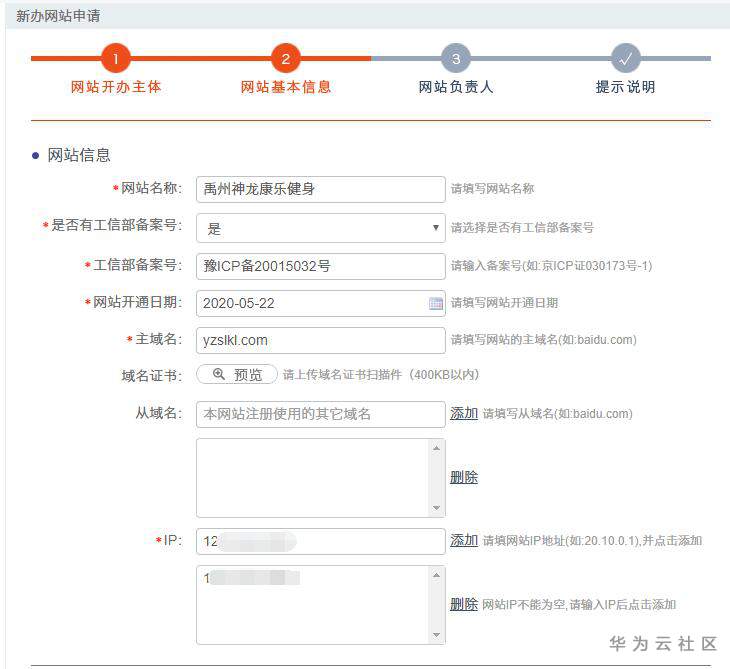The width and height of the screenshot is (730, 669).
Task: Click the 网站名称 input field
Action: (321, 189)
